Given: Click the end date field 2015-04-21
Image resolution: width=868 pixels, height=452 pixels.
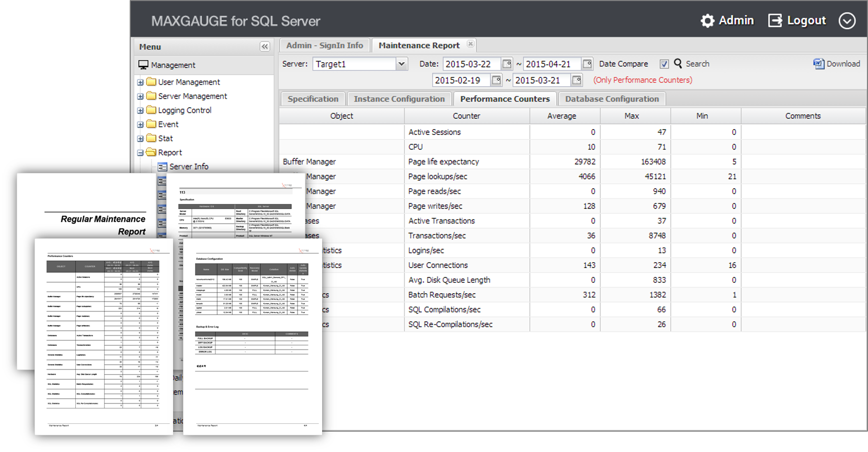Looking at the screenshot, I should click(x=552, y=64).
